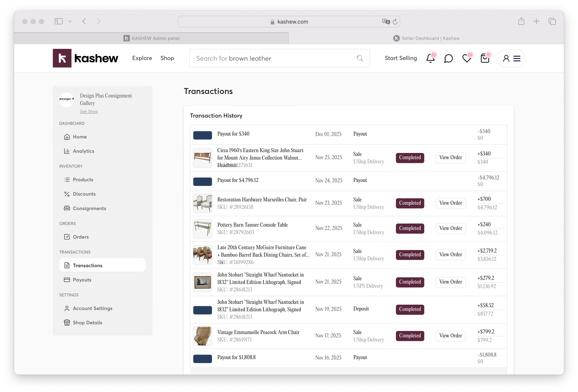This screenshot has height=392, width=578.
Task: Open the messages chat bubble icon
Action: click(x=448, y=59)
